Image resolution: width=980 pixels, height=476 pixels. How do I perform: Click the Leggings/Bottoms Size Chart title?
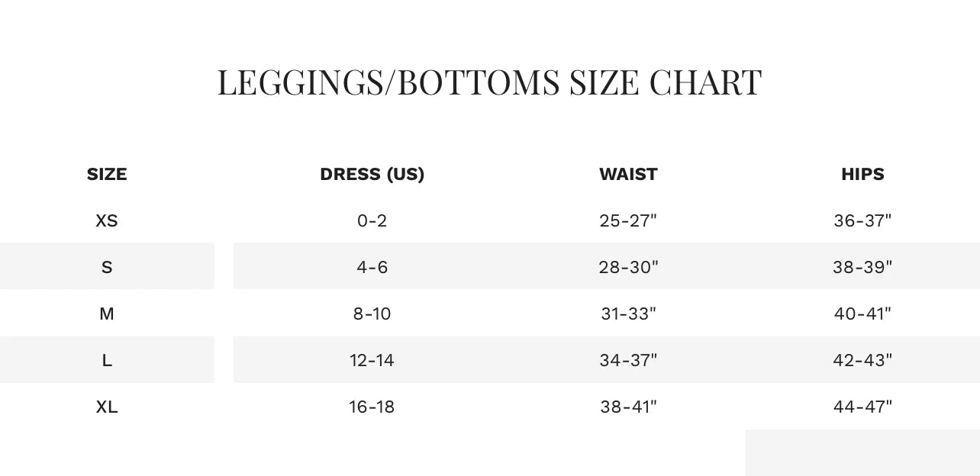pos(489,82)
